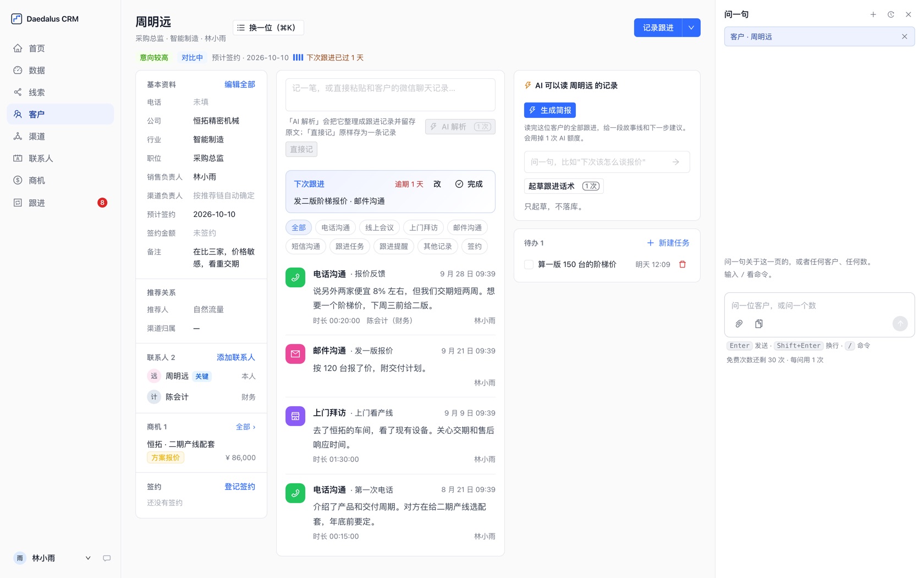The height and width of the screenshot is (578, 924).
Task: Remove the 客户 · 周明远 context tag
Action: pyautogui.click(x=904, y=36)
